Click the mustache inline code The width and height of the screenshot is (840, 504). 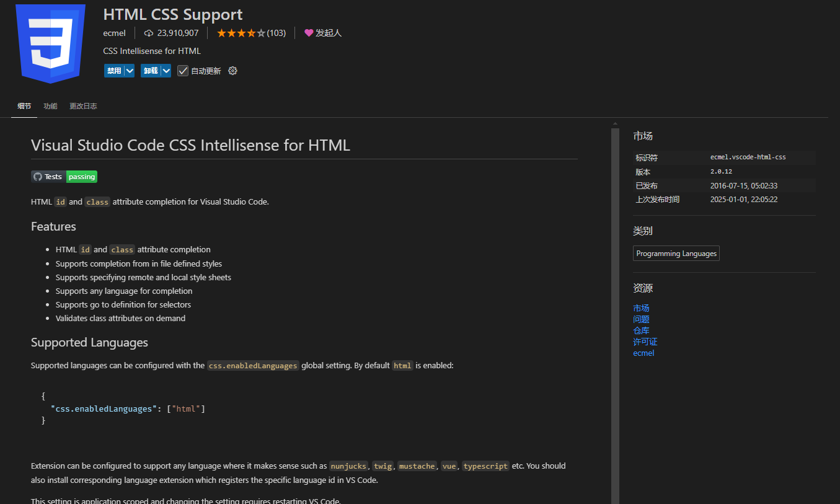417,466
